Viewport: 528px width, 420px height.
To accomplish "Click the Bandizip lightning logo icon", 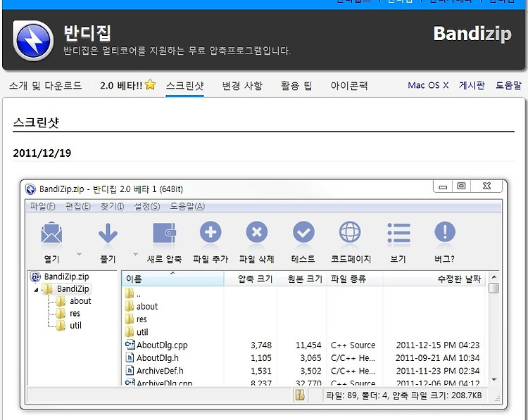I will [x=33, y=40].
